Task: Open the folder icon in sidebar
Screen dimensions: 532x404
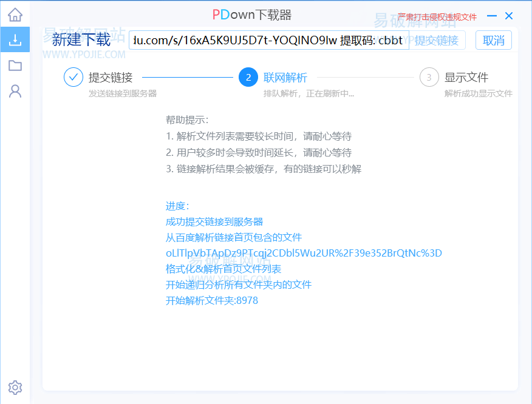Action: (15, 65)
